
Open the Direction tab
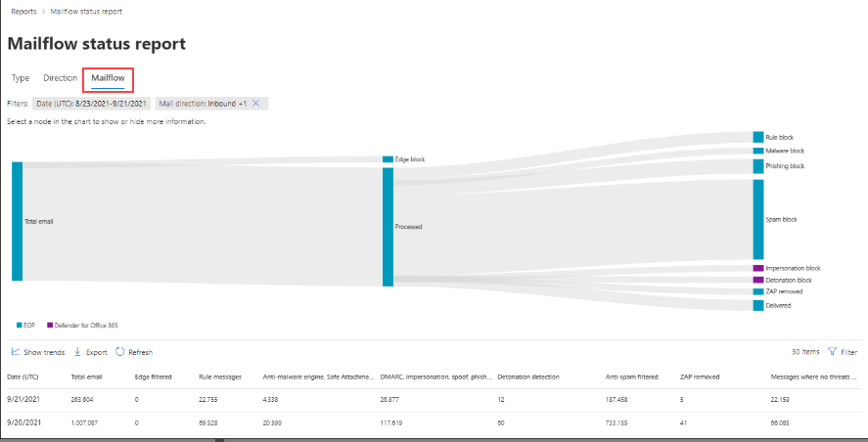(60, 78)
